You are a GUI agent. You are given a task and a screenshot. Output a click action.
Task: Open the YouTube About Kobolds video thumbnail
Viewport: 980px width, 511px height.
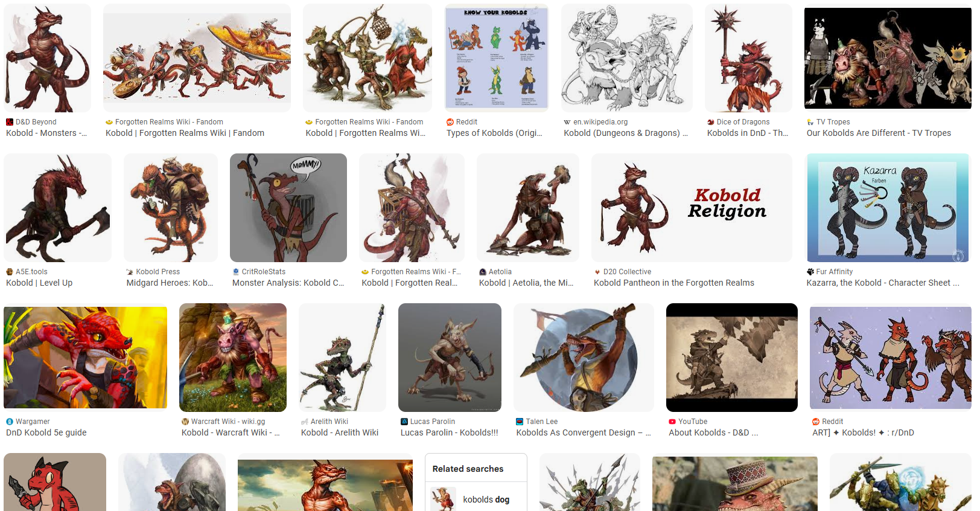(732, 358)
